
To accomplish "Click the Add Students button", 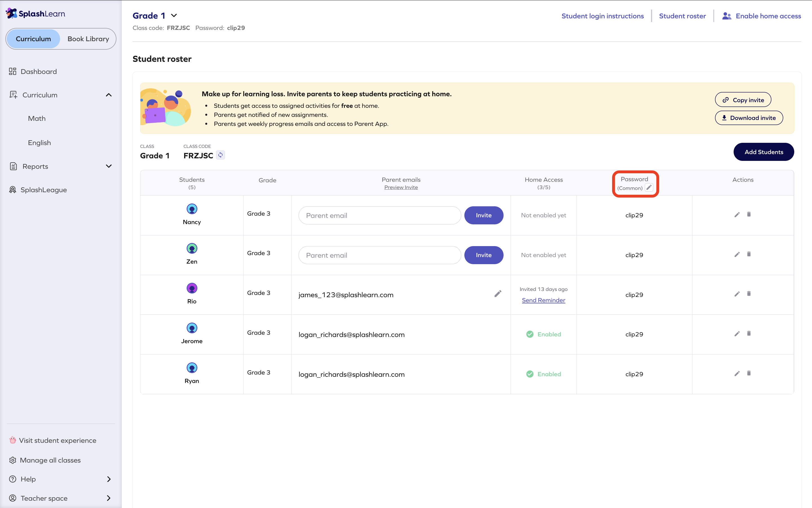I will click(x=764, y=152).
